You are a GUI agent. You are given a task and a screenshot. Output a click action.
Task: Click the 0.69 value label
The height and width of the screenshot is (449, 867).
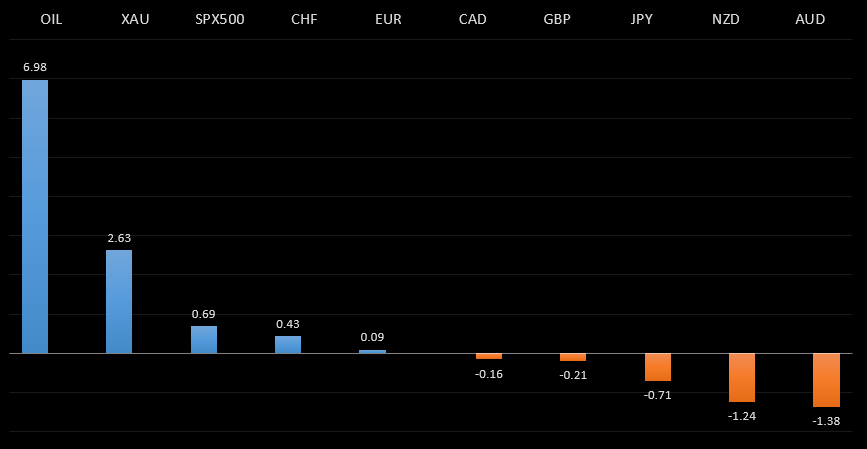204,314
